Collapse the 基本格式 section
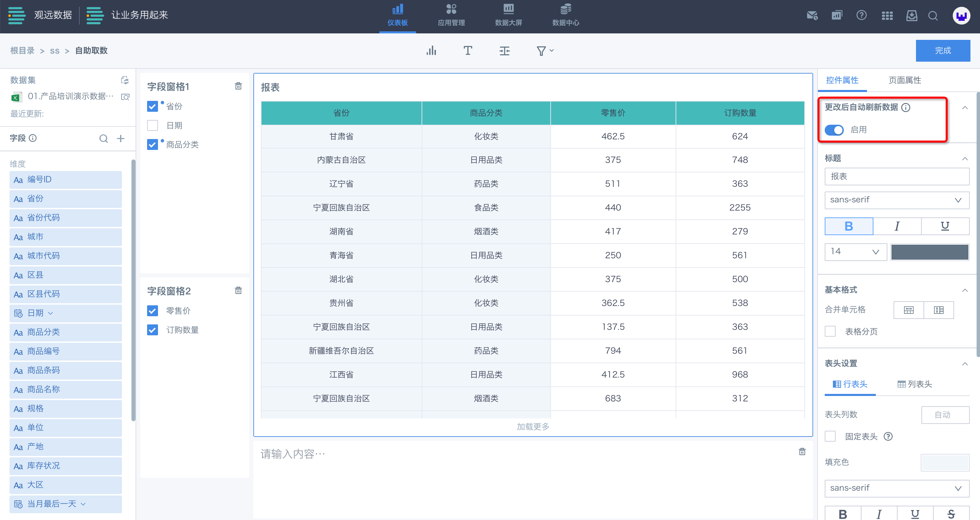 click(x=964, y=290)
